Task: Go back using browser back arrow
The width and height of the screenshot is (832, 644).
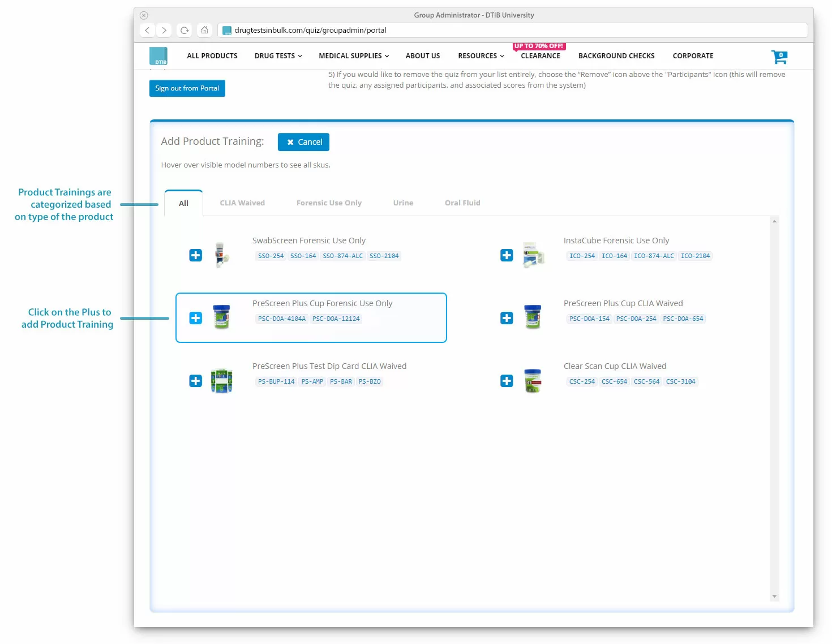Action: click(147, 30)
